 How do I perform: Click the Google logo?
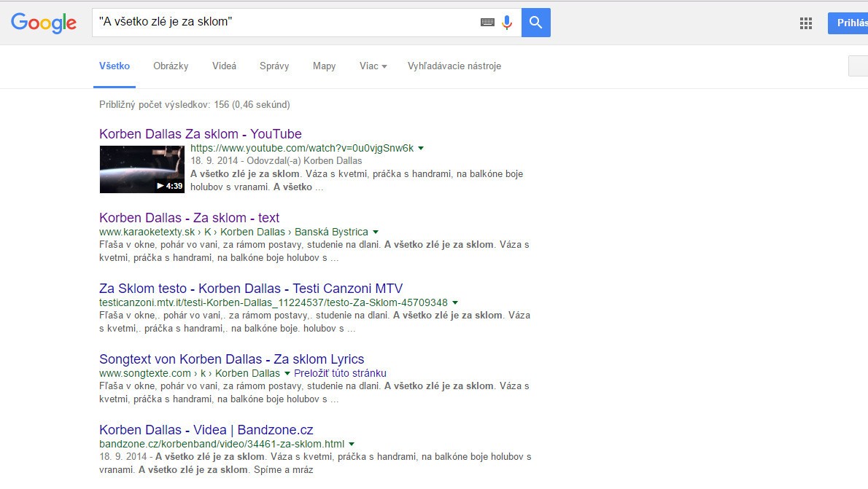pos(44,23)
